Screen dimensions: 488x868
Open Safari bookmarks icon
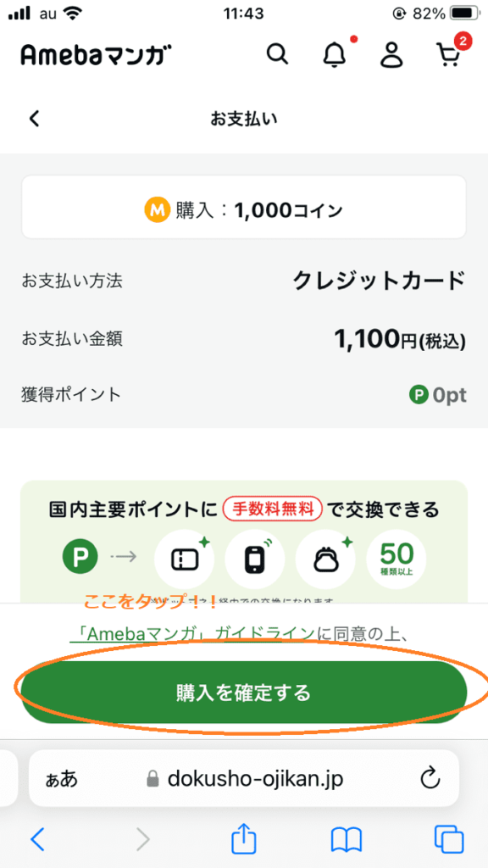346,840
